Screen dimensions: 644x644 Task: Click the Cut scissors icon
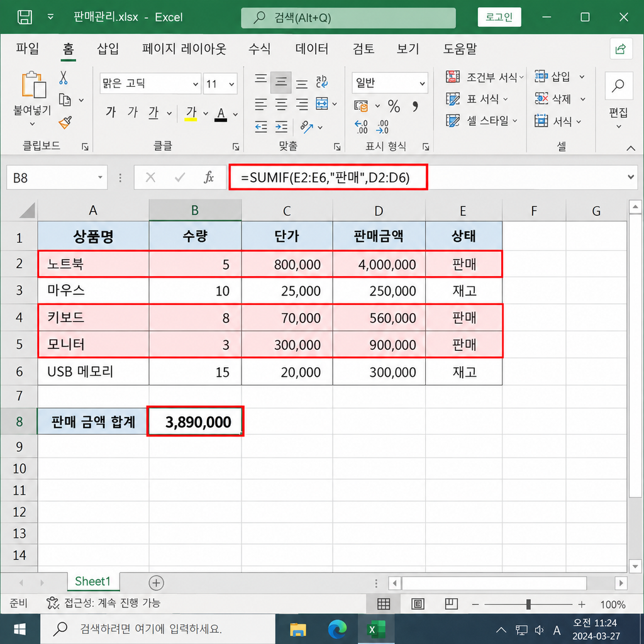pyautogui.click(x=64, y=77)
